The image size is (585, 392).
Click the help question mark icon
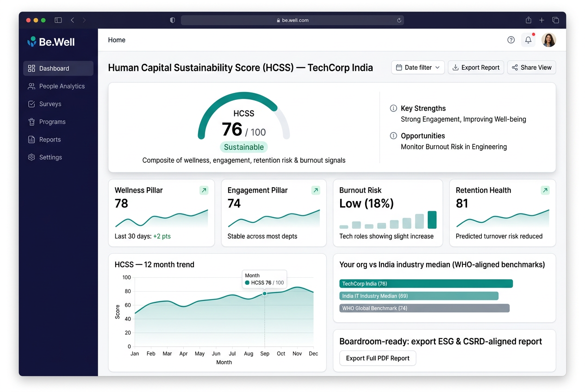[511, 40]
